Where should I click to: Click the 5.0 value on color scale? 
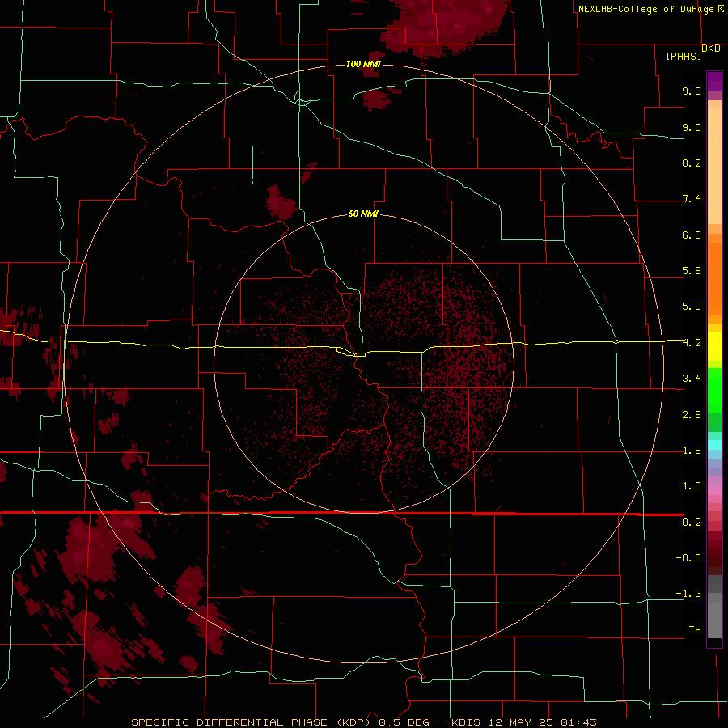(x=692, y=307)
